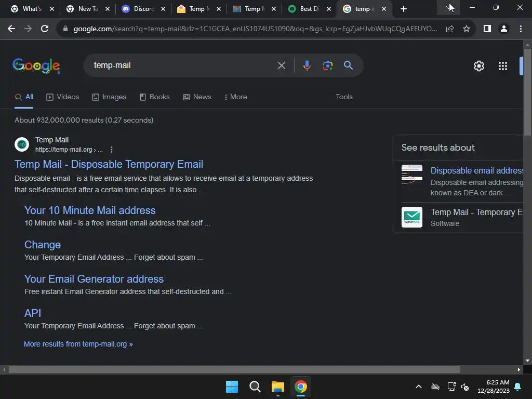The width and height of the screenshot is (532, 399).
Task: Open Your Email Generator address link
Action: click(94, 279)
